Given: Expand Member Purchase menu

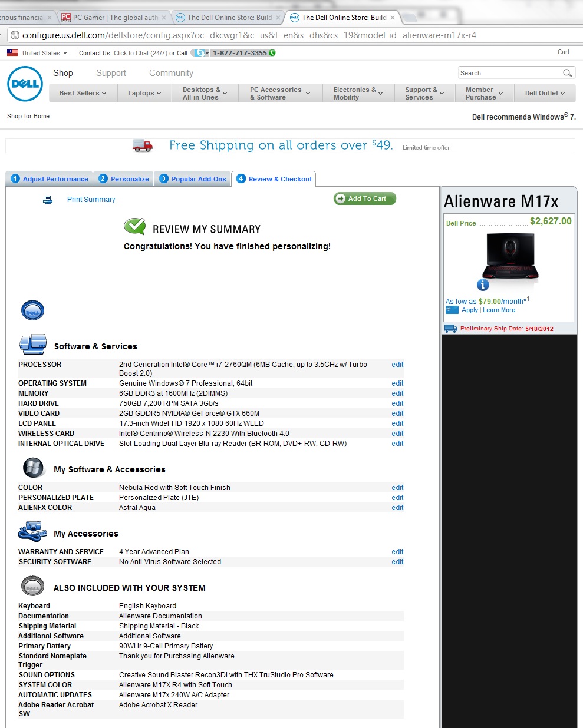Looking at the screenshot, I should click(484, 93).
